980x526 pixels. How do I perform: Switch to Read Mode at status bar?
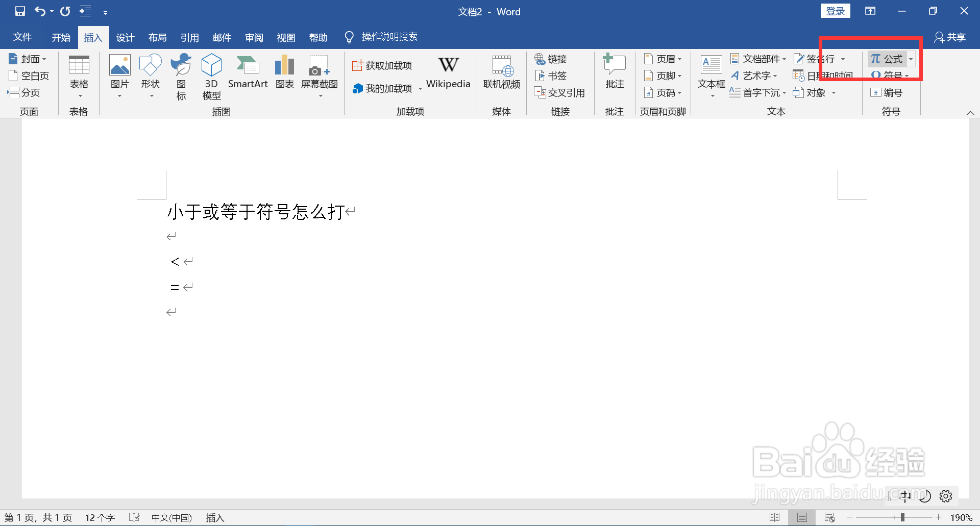pos(775,517)
